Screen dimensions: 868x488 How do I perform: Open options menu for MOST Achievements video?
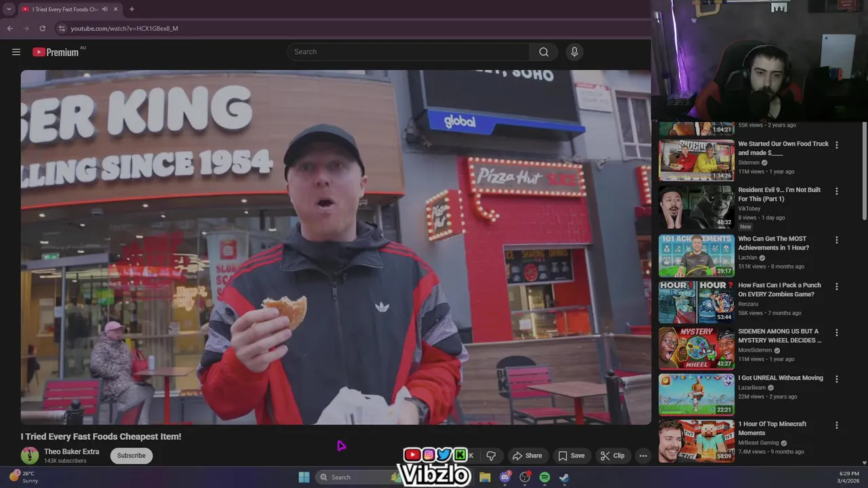[x=837, y=240]
